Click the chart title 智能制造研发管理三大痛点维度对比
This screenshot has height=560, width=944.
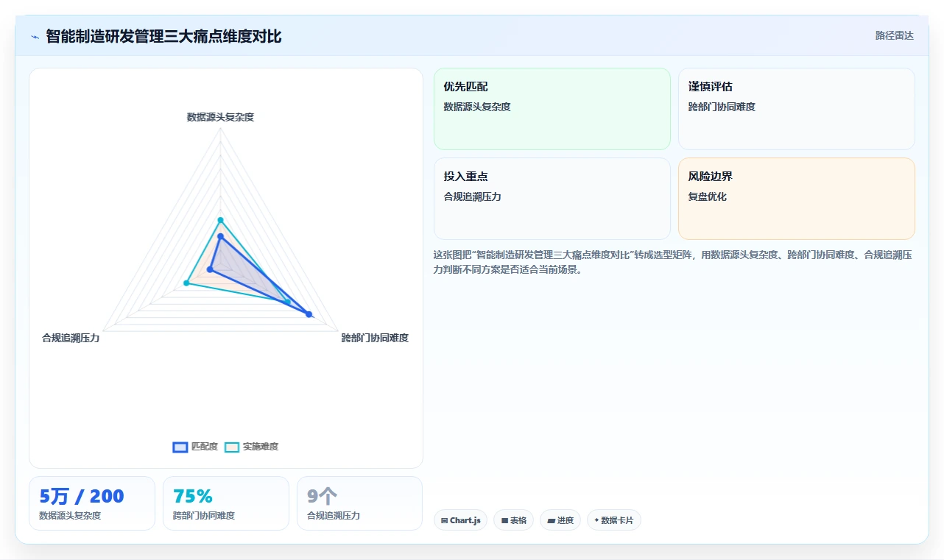(x=163, y=36)
